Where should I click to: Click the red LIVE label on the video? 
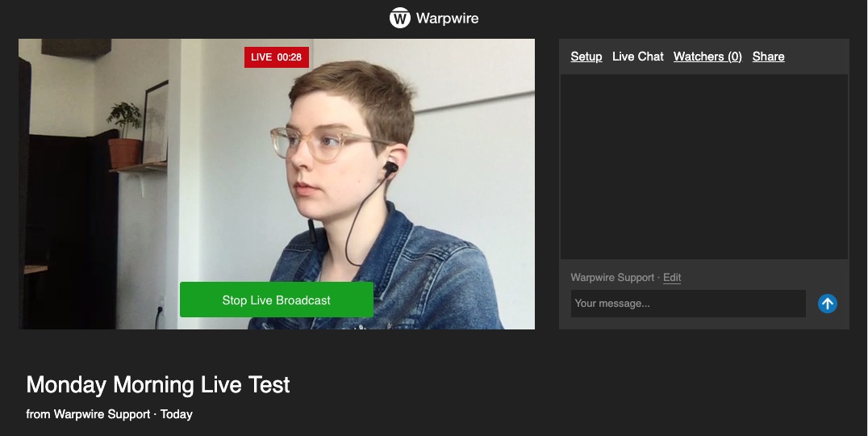tap(261, 57)
